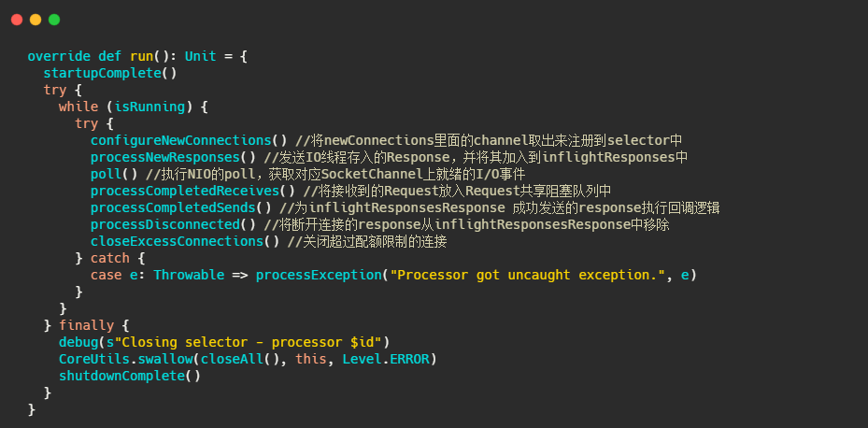868x428 pixels.
Task: Click the closeExcessConnections() call
Action: 184,241
